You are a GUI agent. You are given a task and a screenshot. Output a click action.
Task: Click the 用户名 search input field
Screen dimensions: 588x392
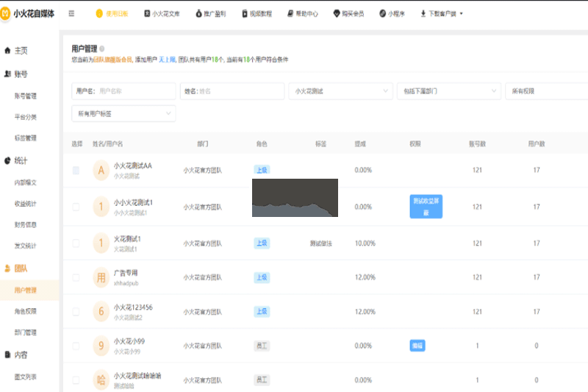[x=135, y=91]
